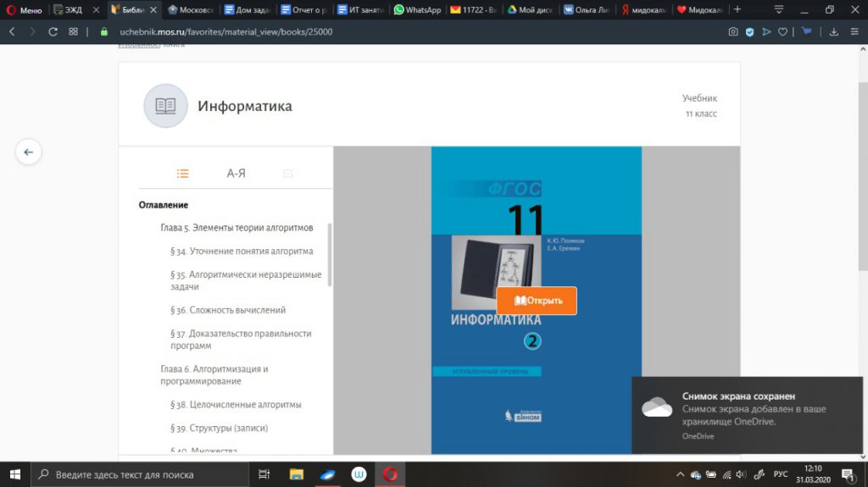Open § 35. Алгоритмически неразрешимые задачи
Screen dimensions: 868x487
pyautogui.click(x=246, y=280)
